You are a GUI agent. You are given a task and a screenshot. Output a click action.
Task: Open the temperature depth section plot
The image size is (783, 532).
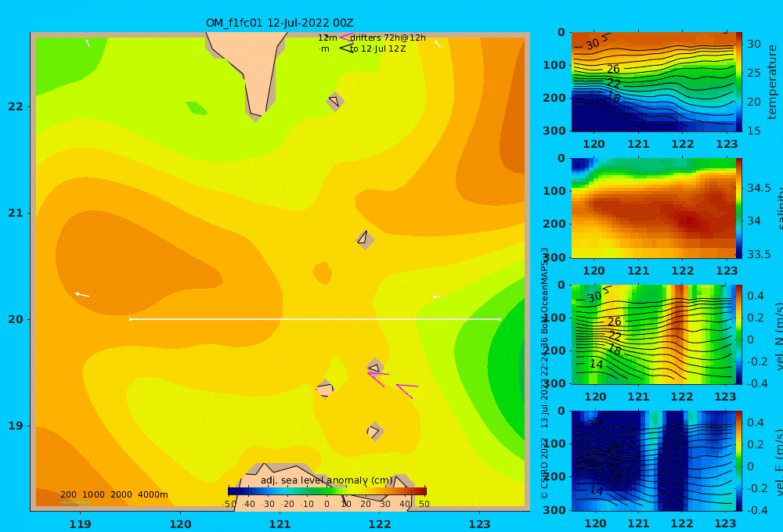[653, 82]
